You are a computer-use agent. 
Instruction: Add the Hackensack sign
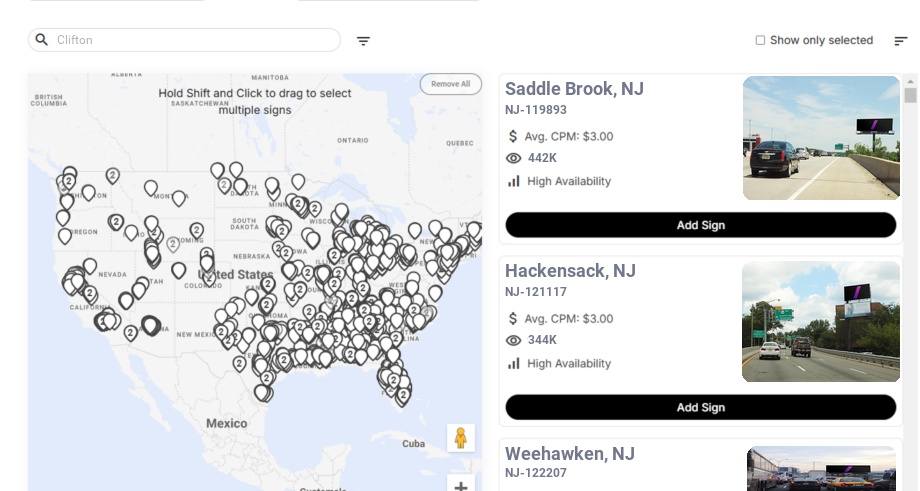click(x=700, y=407)
